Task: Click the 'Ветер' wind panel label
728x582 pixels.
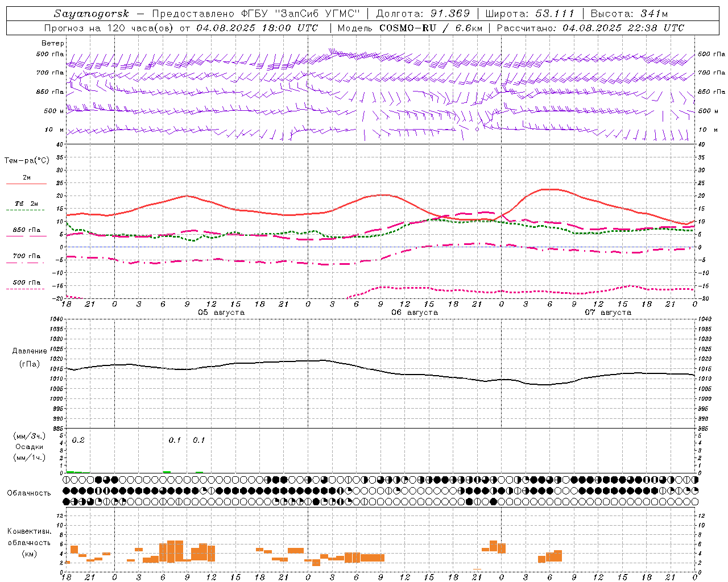Action: pyautogui.click(x=53, y=43)
